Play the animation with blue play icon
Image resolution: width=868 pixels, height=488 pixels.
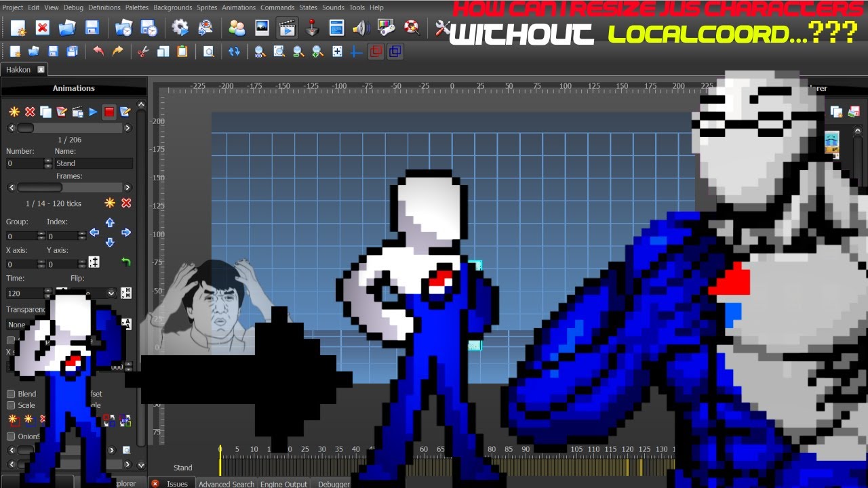tap(93, 112)
